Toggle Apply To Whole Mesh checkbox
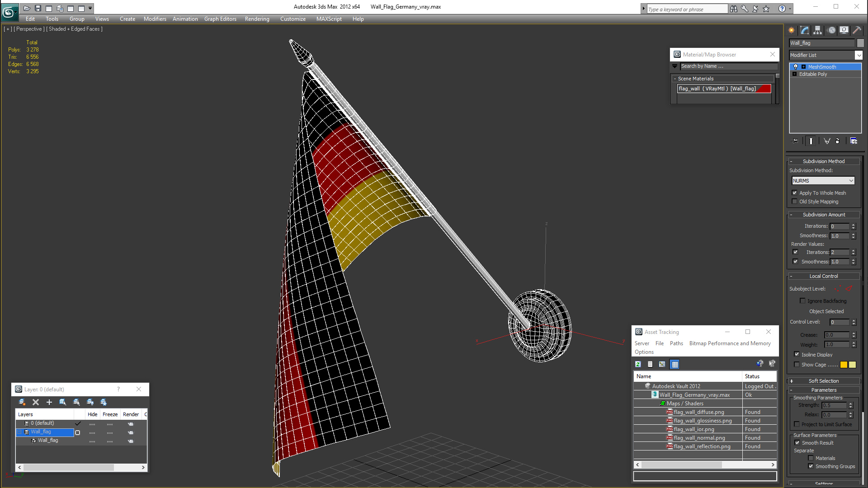Viewport: 868px width, 488px height. [795, 193]
